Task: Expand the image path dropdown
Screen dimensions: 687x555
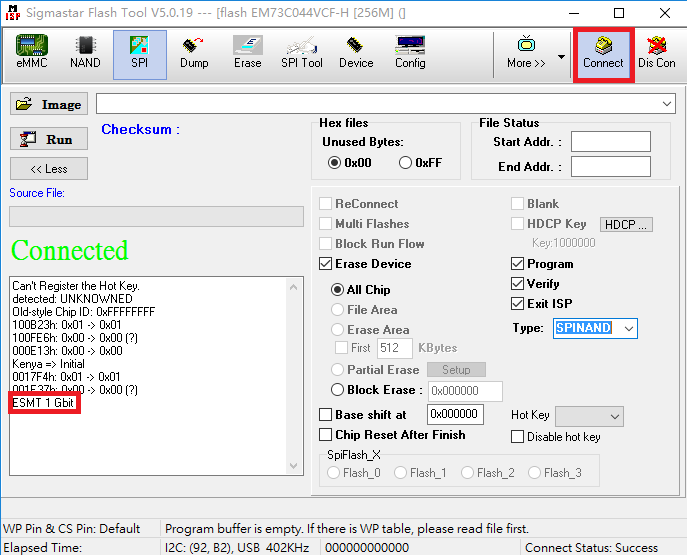Action: 666,104
